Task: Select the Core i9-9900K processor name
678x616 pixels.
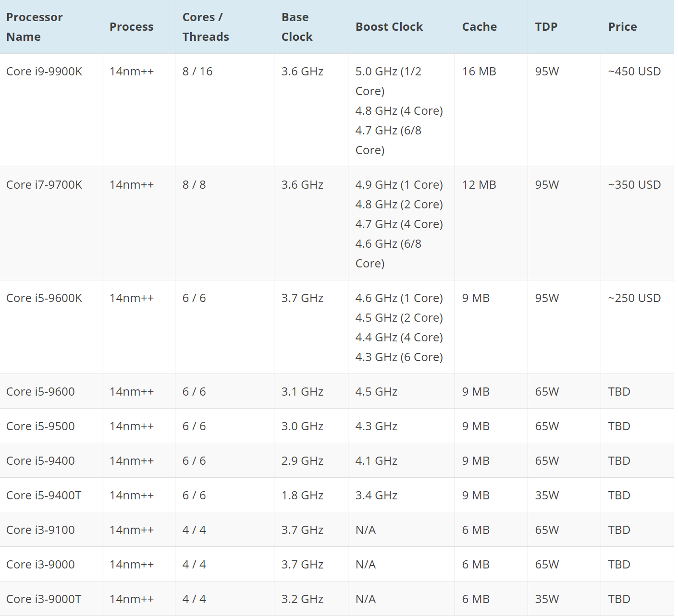Action: [44, 72]
